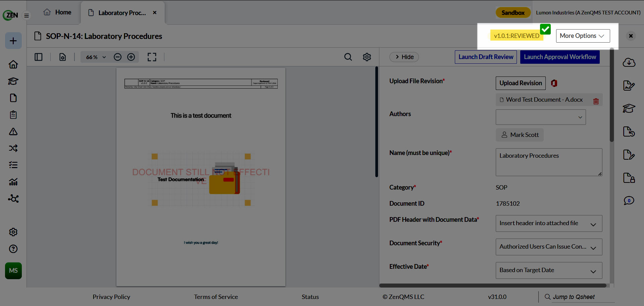Image resolution: width=644 pixels, height=306 pixels.
Task: Click the properties panel horizontal scrollbar
Action: click(492, 286)
